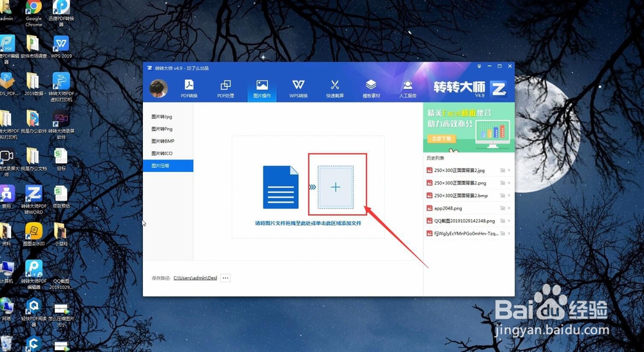Viewport: 644px width, 352px height.
Task: Open 人工服务 customer support
Action: pos(408,89)
